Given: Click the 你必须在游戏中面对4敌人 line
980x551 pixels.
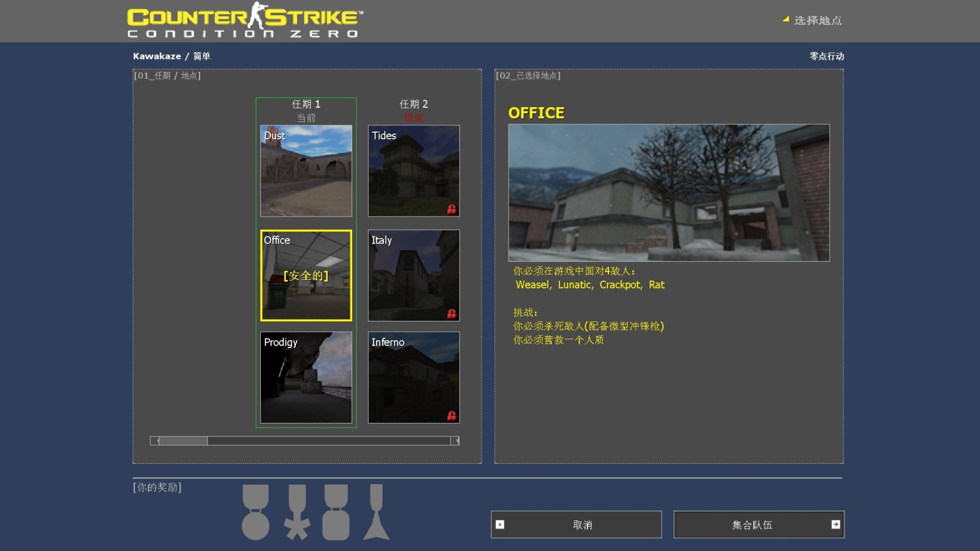Looking at the screenshot, I should pyautogui.click(x=575, y=271).
